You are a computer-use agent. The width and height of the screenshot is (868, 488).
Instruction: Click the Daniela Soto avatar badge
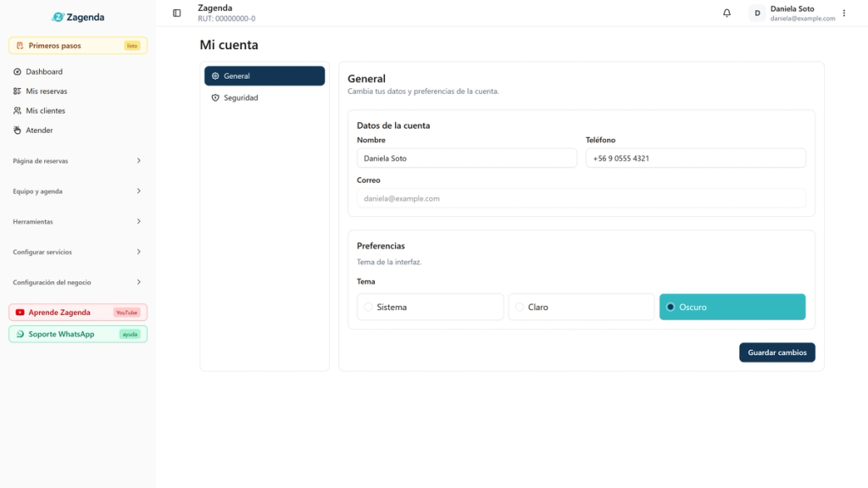(x=757, y=13)
